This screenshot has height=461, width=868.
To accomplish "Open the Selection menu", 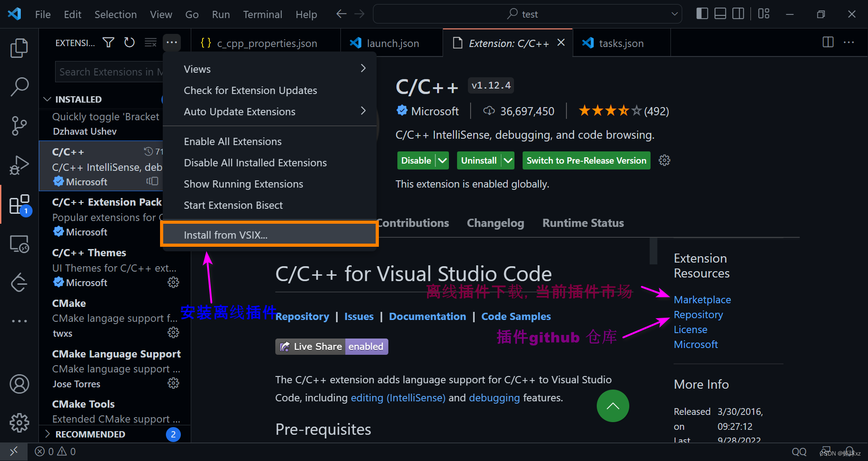I will pyautogui.click(x=115, y=14).
